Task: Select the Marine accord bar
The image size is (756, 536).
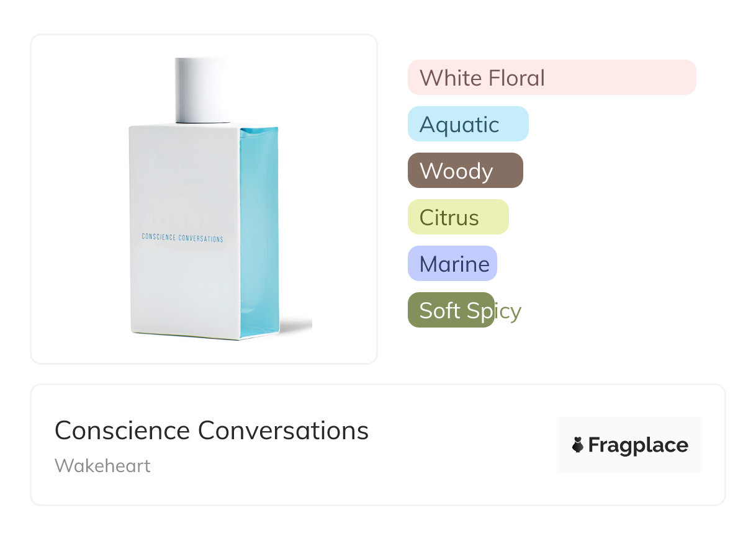Action: pos(452,264)
